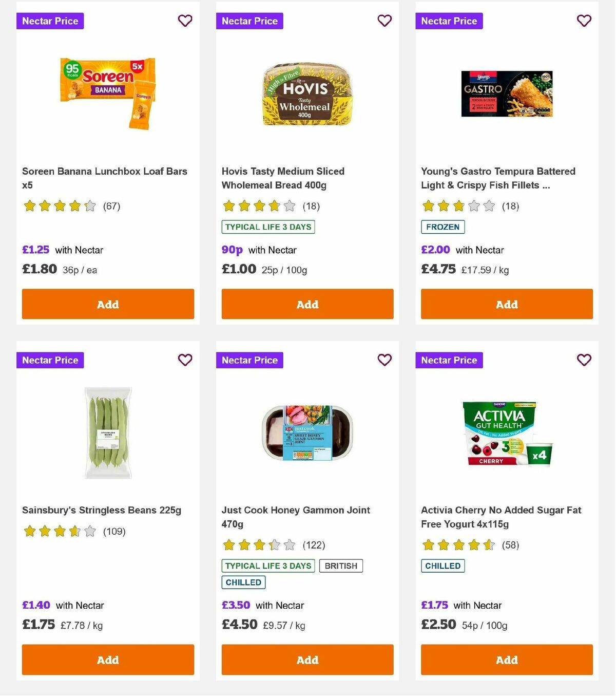Image resolution: width=616 pixels, height=696 pixels.
Task: Toggle the BRITISH tag on the gammon joint
Action: tap(341, 566)
